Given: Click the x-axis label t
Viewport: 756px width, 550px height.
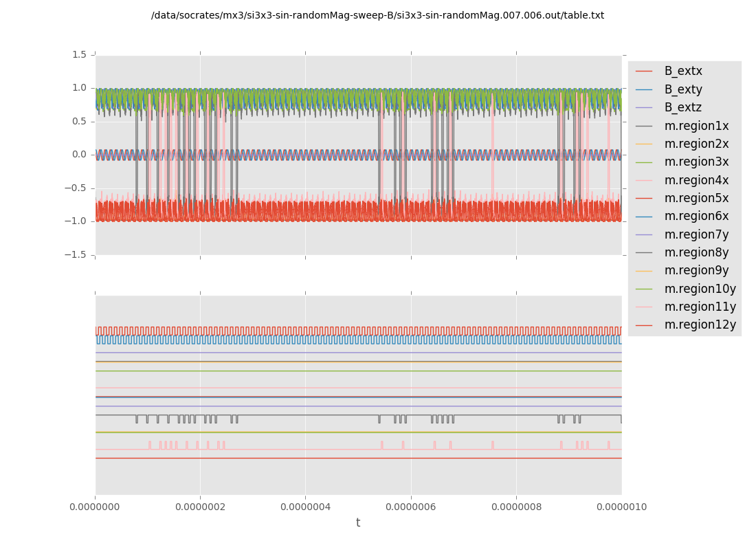Looking at the screenshot, I should [x=358, y=523].
